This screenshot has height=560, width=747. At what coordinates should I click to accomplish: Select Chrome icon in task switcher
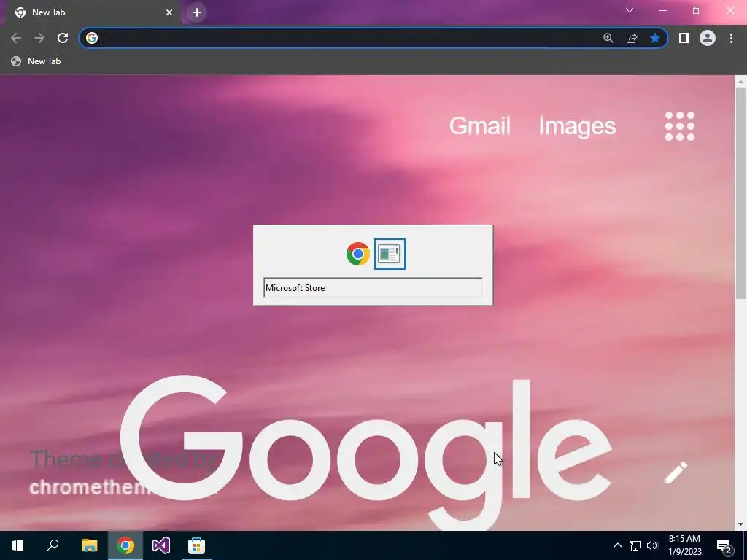357,254
